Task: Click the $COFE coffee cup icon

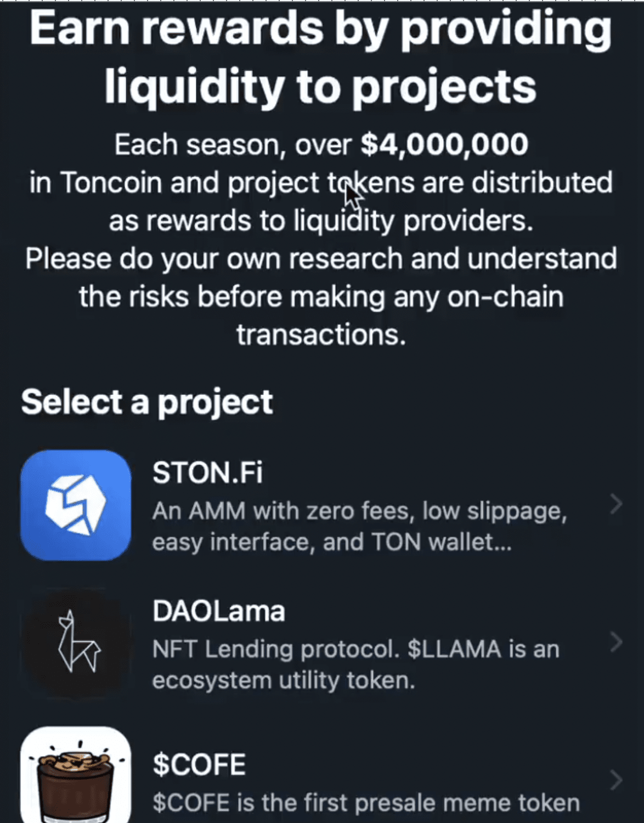Action: coord(76,776)
